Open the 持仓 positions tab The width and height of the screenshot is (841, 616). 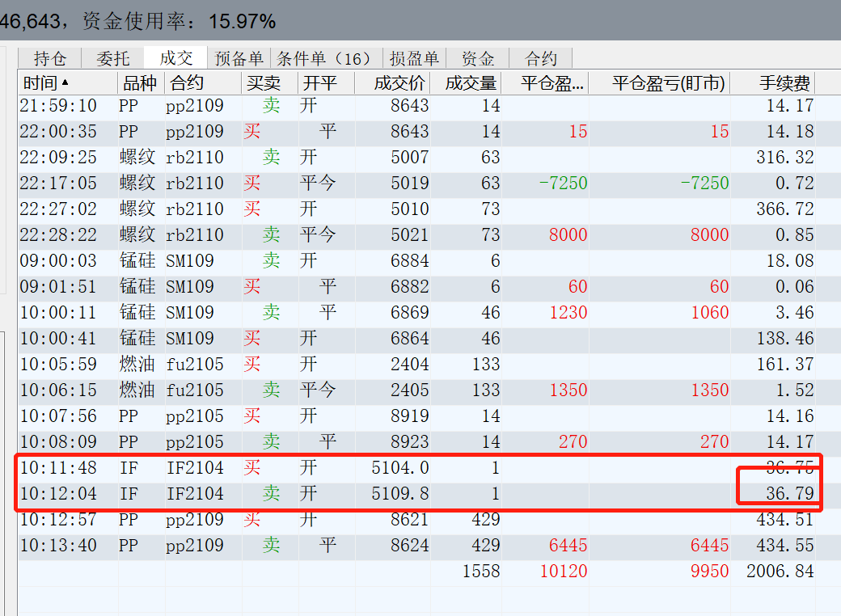pos(49,58)
